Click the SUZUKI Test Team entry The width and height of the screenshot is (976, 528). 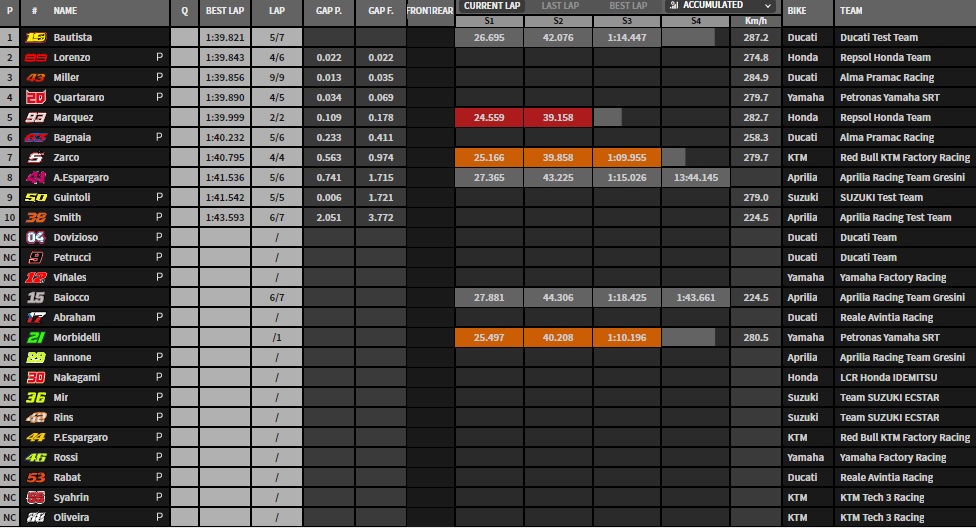pyautogui.click(x=881, y=197)
